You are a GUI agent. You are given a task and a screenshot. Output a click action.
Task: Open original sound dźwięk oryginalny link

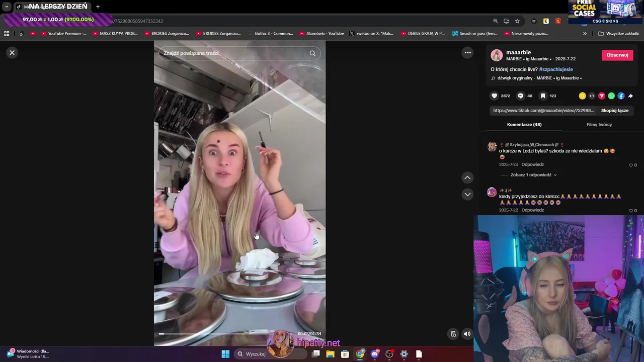pyautogui.click(x=539, y=78)
